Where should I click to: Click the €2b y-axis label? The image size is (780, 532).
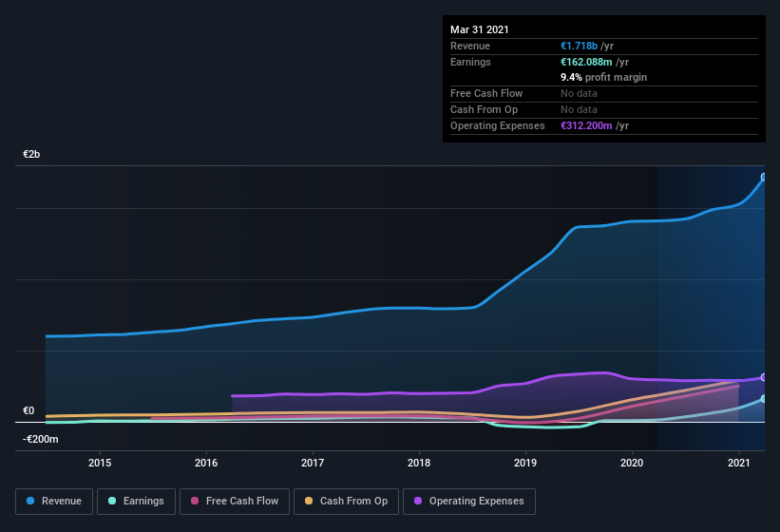click(x=31, y=154)
